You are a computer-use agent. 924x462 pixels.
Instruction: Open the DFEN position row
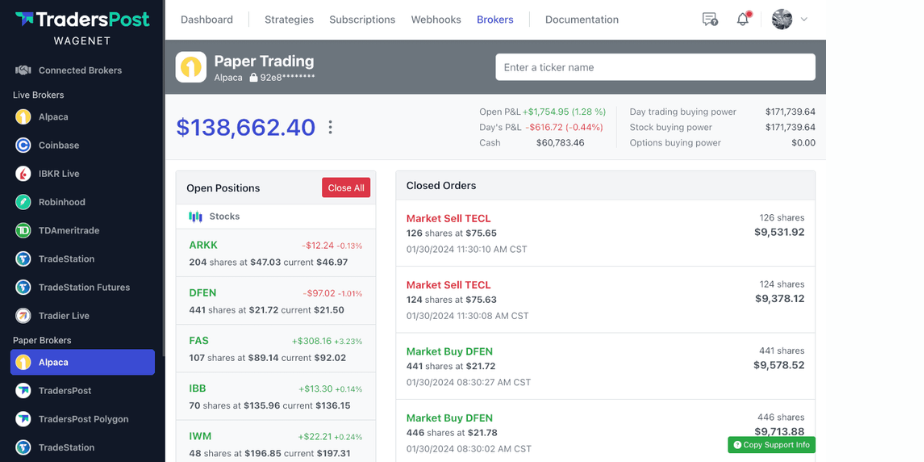tap(276, 301)
